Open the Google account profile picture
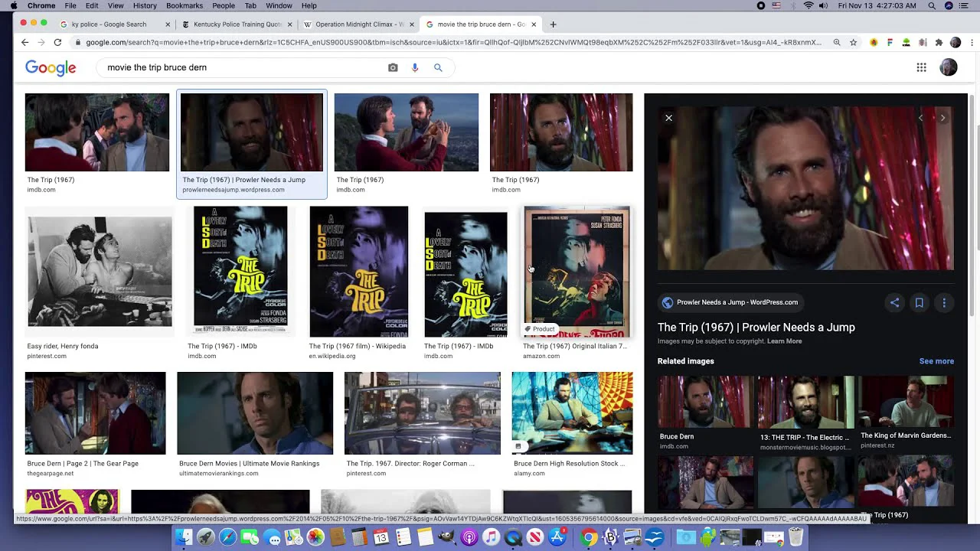The height and width of the screenshot is (551, 980). tap(949, 67)
